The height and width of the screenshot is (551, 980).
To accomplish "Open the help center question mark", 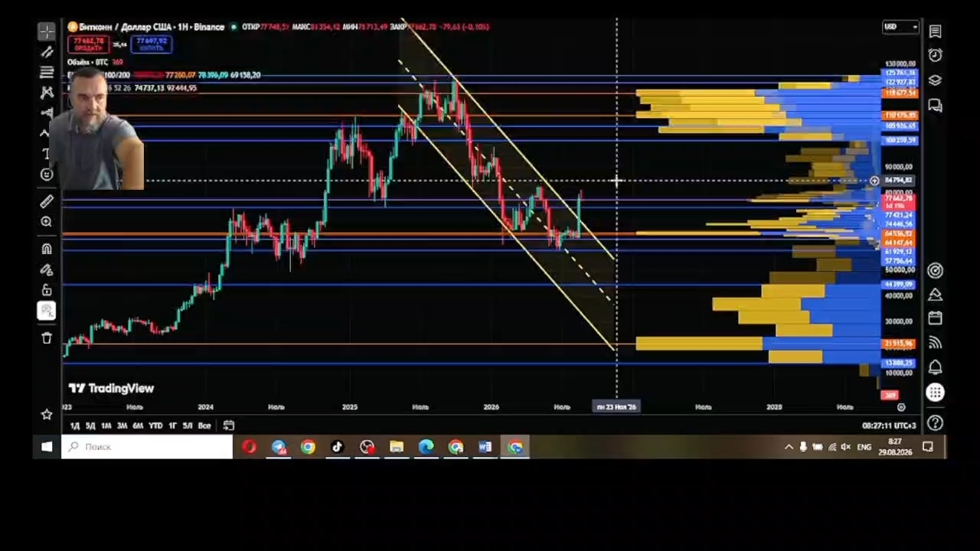I will 935,422.
